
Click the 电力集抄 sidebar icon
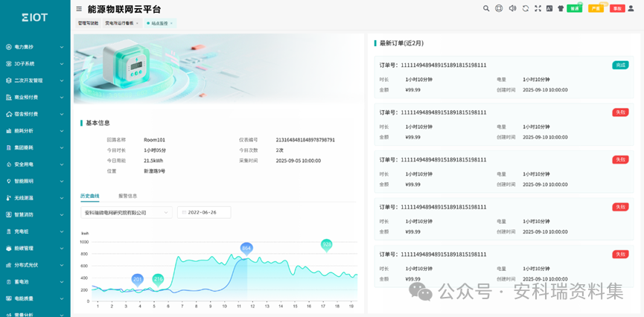[x=9, y=47]
